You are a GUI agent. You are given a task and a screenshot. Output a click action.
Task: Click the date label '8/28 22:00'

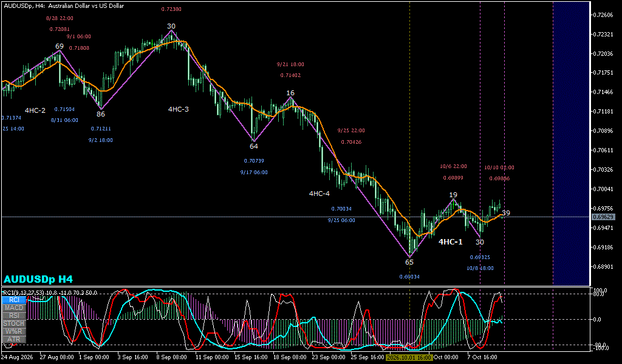(x=60, y=18)
